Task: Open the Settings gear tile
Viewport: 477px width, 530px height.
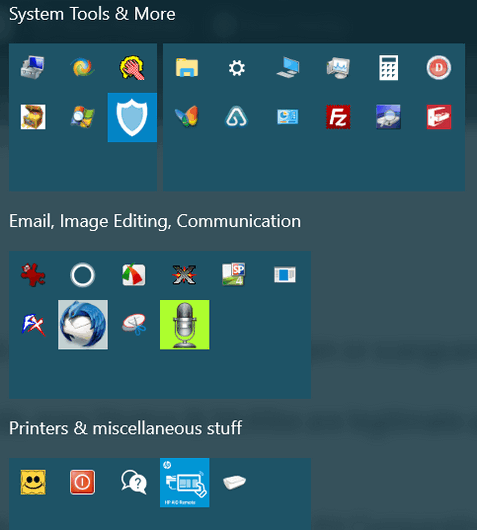Action: pos(237,68)
